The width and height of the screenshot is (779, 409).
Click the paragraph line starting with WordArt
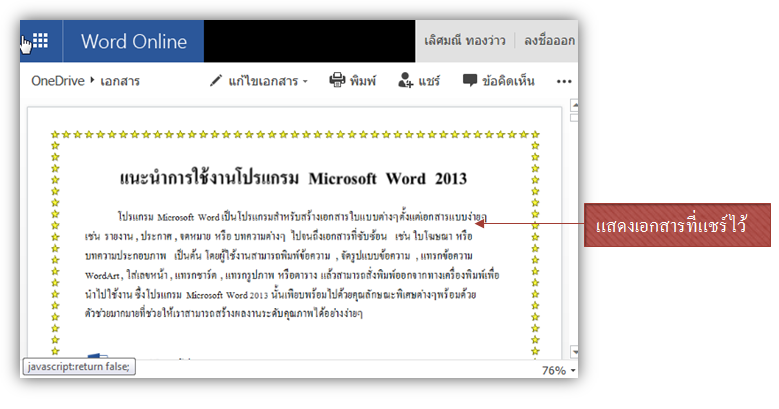coord(292,275)
